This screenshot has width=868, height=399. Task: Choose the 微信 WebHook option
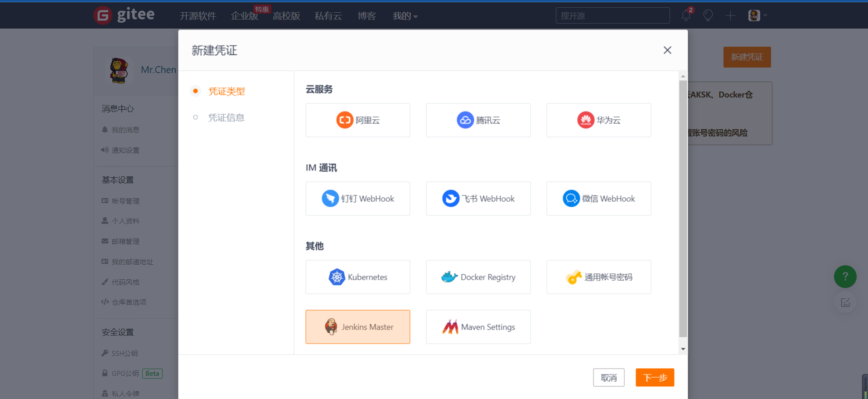[x=598, y=199]
